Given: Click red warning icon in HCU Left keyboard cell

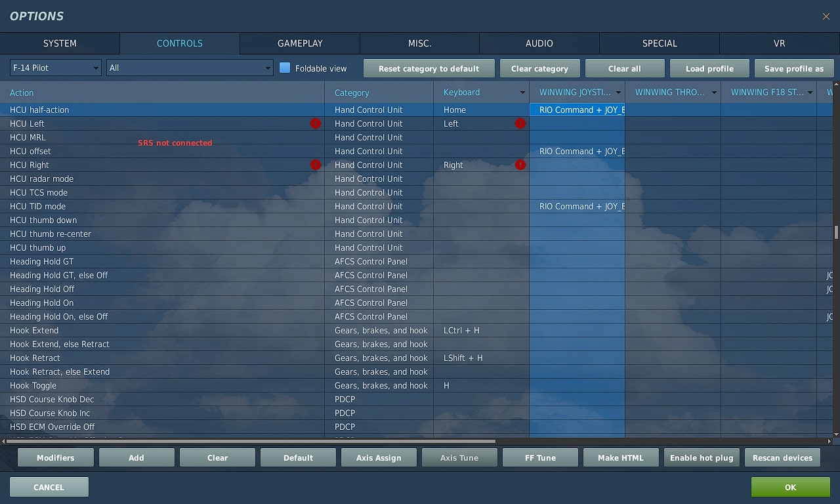Looking at the screenshot, I should click(x=520, y=123).
